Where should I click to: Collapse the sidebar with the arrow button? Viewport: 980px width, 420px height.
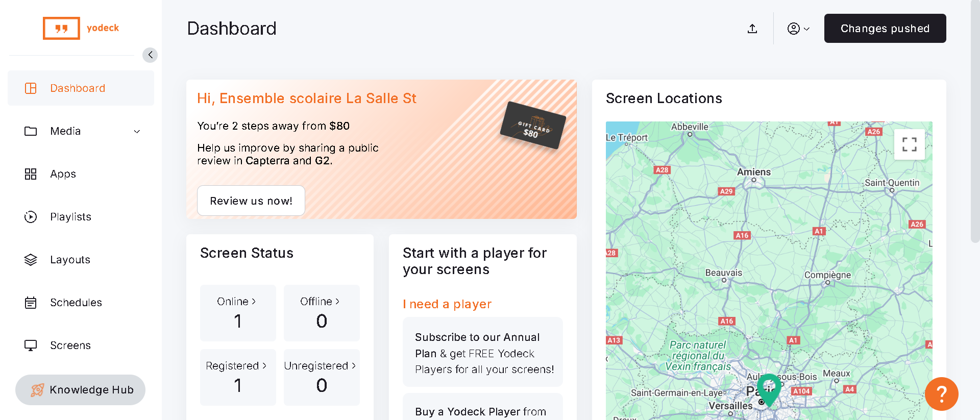point(150,55)
